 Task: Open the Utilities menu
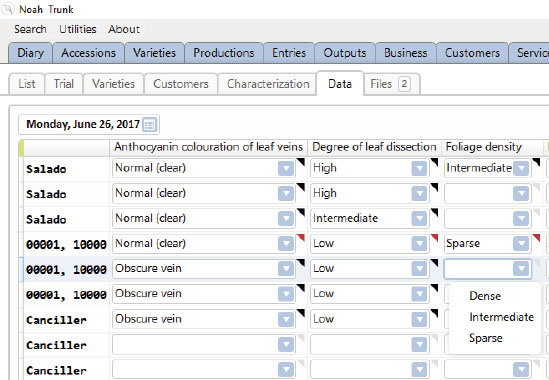point(78,29)
